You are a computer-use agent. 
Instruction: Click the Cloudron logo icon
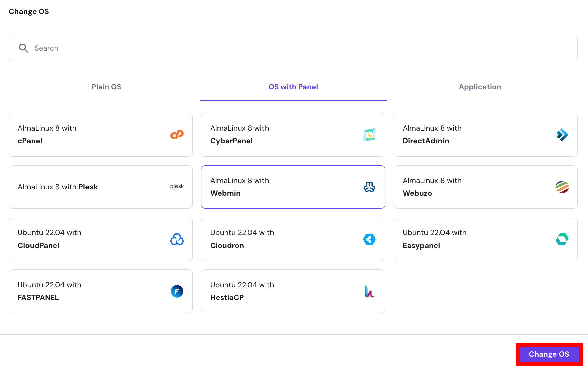(x=369, y=239)
